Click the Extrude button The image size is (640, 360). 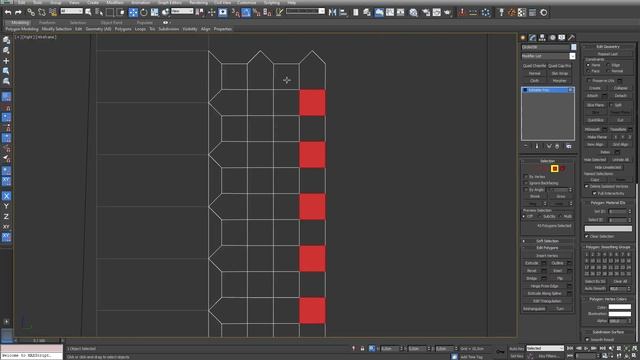point(531,263)
